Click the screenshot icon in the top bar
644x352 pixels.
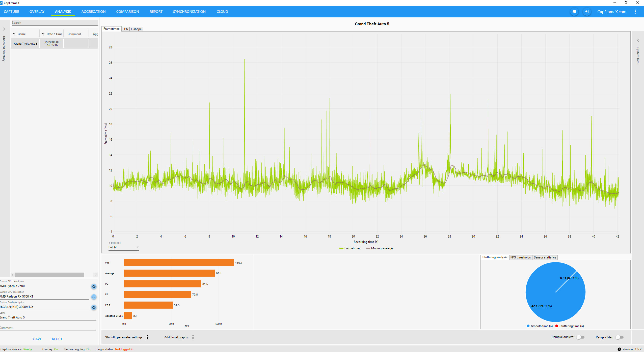click(574, 12)
